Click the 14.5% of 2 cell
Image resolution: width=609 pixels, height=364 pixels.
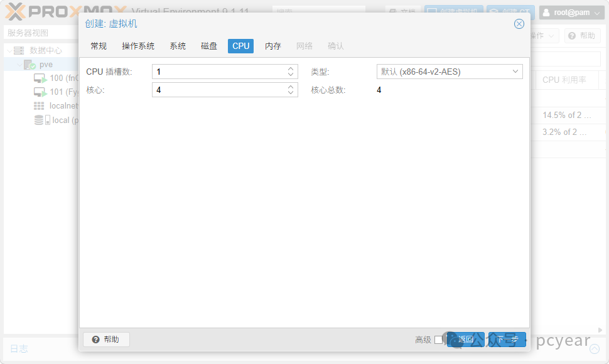click(x=566, y=115)
